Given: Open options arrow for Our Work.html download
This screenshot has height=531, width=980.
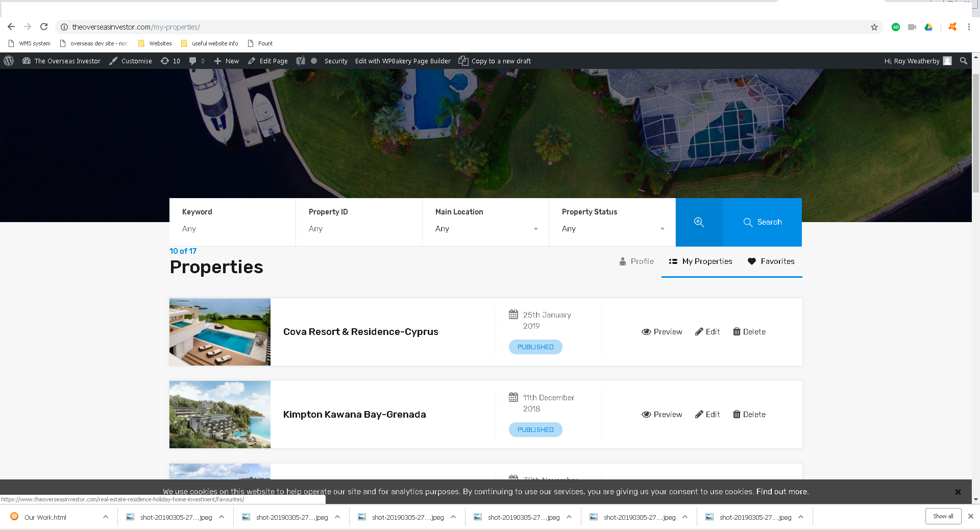Looking at the screenshot, I should (x=106, y=517).
